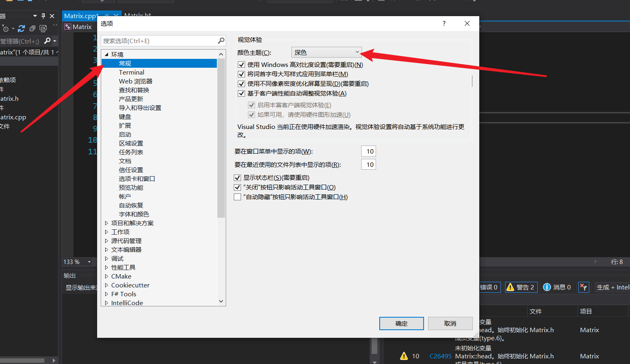Click the 文件 column header in Error List
This screenshot has width=630, height=364.
pos(536,311)
